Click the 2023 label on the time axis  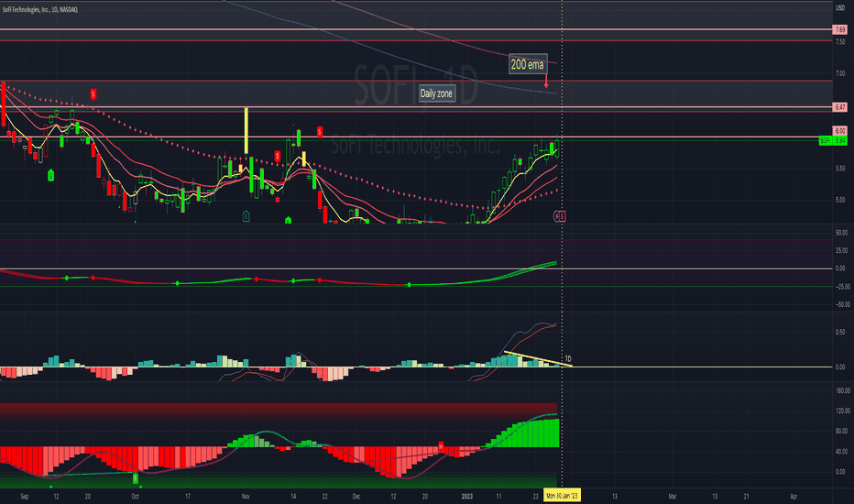point(466,497)
